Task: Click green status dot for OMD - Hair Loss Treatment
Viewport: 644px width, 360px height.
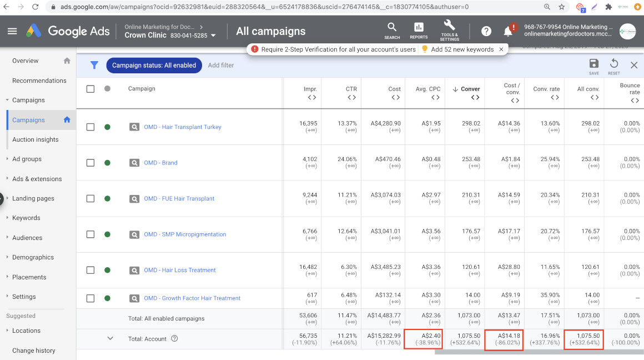Action: [107, 270]
